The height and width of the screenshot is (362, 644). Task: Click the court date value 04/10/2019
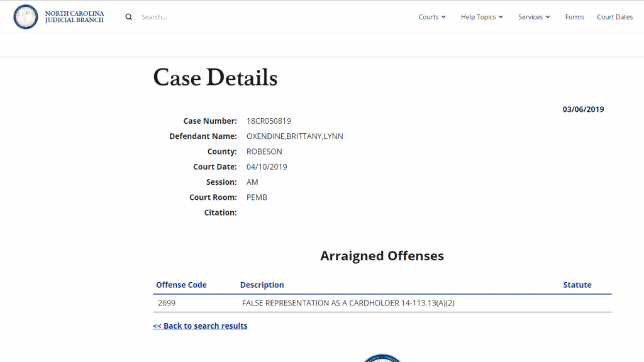(x=267, y=167)
